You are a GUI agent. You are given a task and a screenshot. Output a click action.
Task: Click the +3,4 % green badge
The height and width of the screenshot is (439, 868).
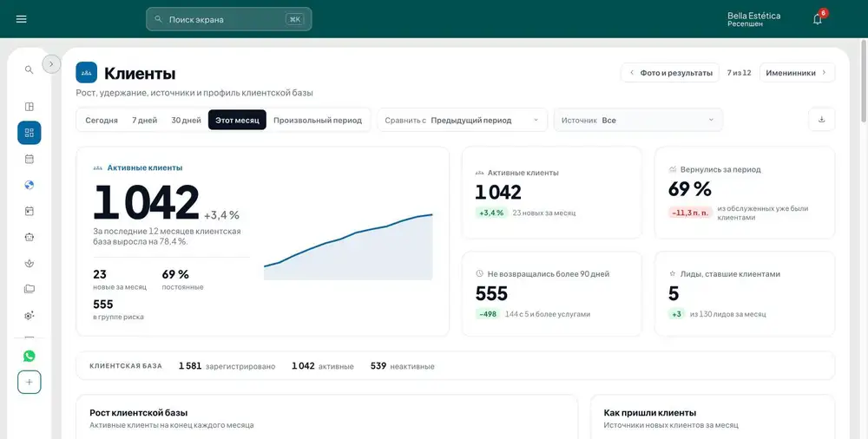coord(490,213)
